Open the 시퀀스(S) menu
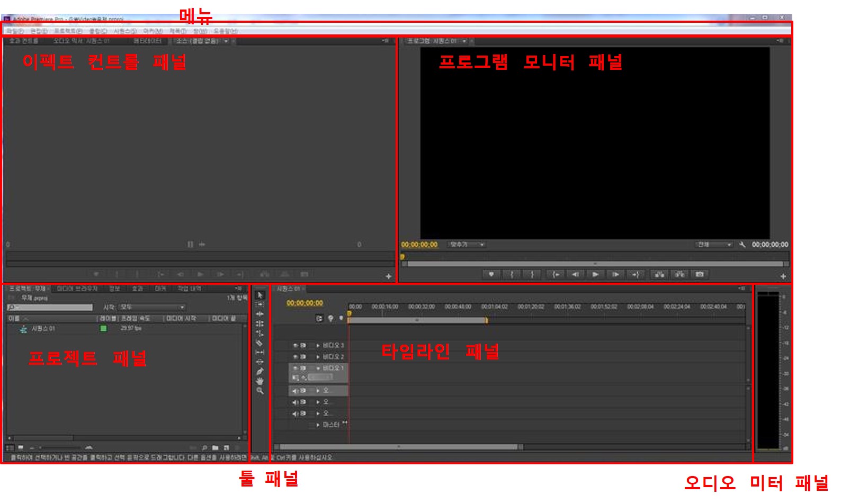 click(x=125, y=31)
